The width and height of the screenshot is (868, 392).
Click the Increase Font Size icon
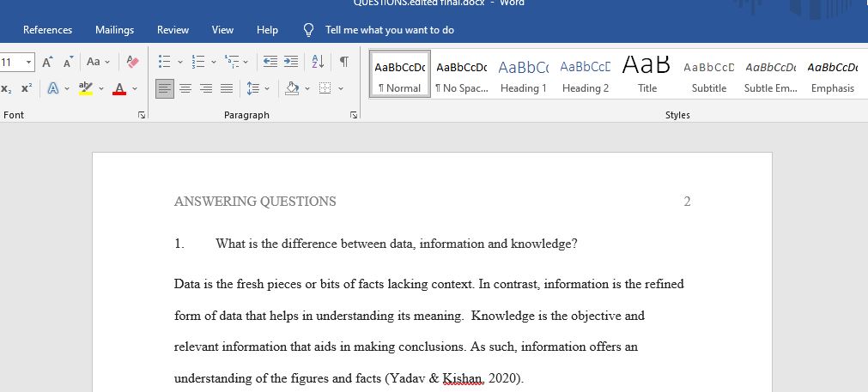47,62
